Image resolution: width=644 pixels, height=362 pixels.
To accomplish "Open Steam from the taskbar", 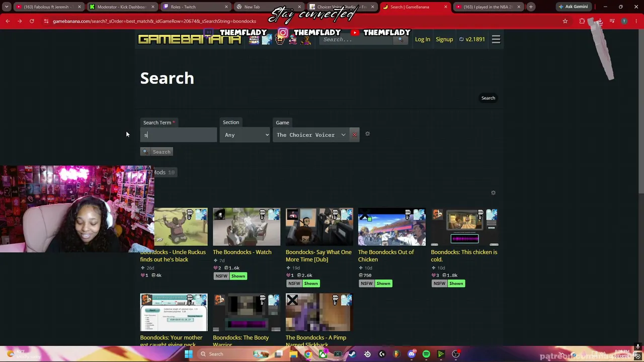I will [x=352, y=354].
